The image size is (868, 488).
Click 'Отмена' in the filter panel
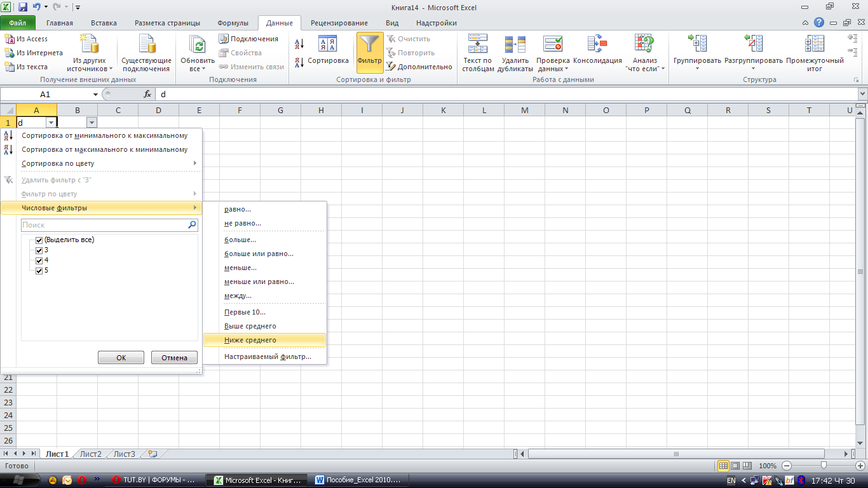pyautogui.click(x=174, y=358)
